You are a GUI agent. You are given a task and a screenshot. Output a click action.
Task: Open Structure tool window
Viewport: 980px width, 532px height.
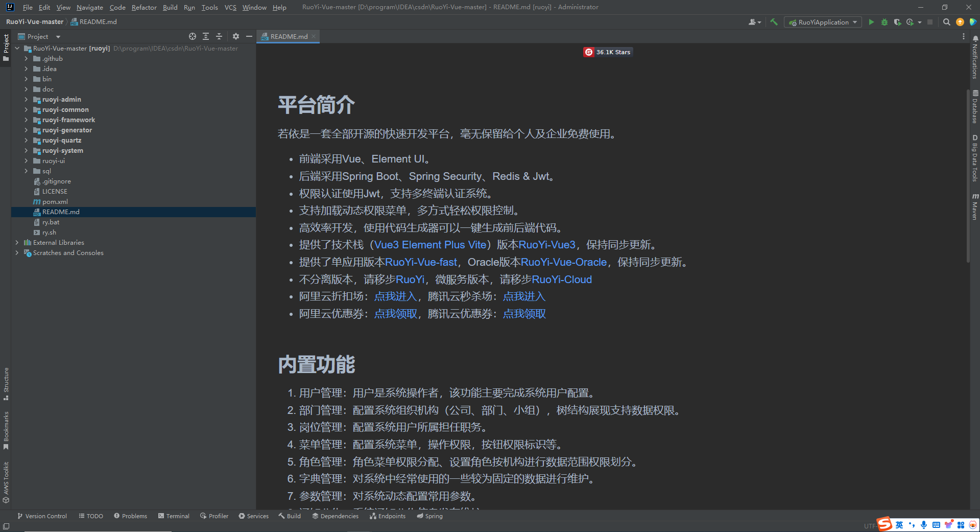pos(6,384)
